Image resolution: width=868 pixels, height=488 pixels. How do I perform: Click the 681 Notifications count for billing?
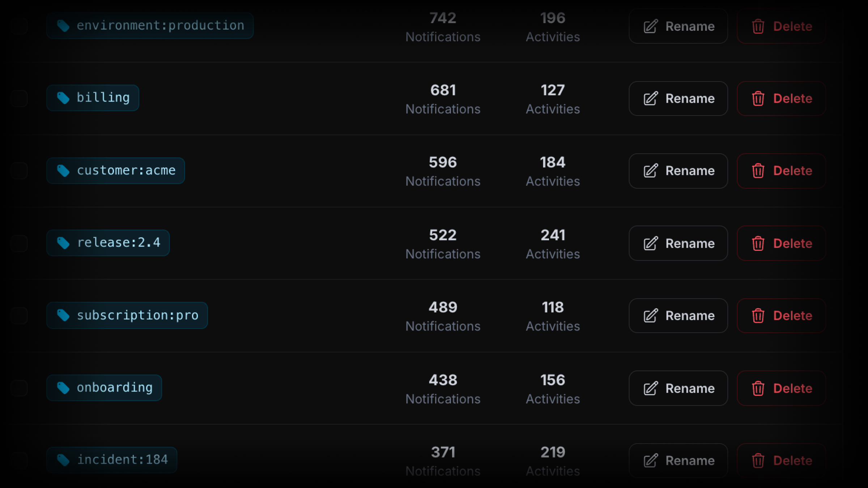[x=443, y=99]
